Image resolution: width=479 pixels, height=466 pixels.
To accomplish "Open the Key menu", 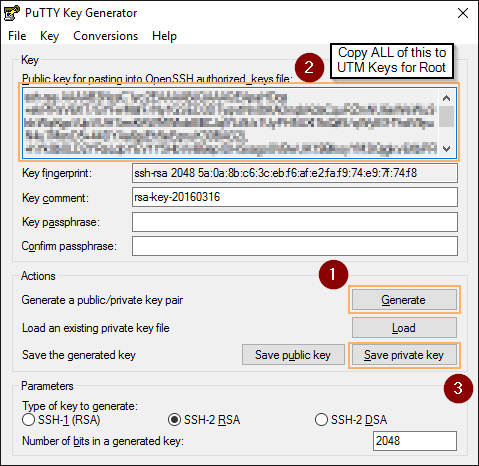I will click(49, 36).
